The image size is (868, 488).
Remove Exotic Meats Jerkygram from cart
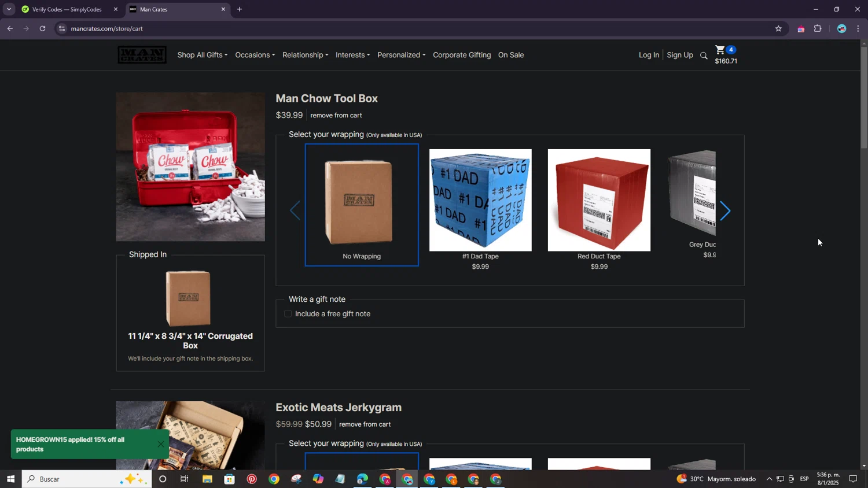pos(365,424)
